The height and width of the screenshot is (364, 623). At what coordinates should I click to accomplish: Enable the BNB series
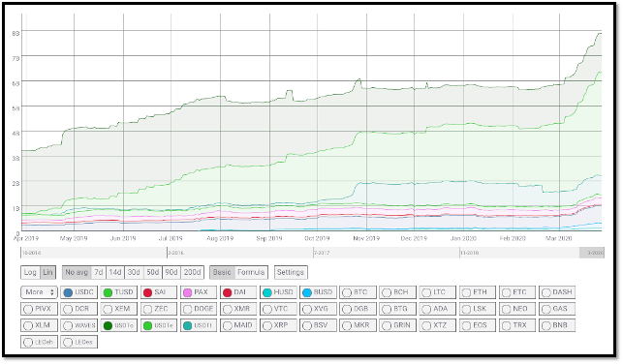(x=557, y=325)
